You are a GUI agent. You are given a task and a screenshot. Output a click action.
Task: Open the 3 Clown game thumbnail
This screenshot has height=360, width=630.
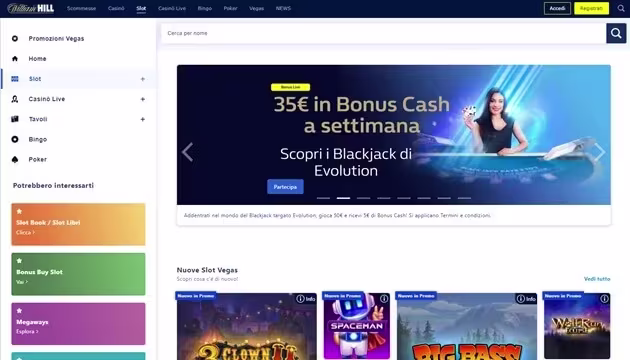[247, 326]
